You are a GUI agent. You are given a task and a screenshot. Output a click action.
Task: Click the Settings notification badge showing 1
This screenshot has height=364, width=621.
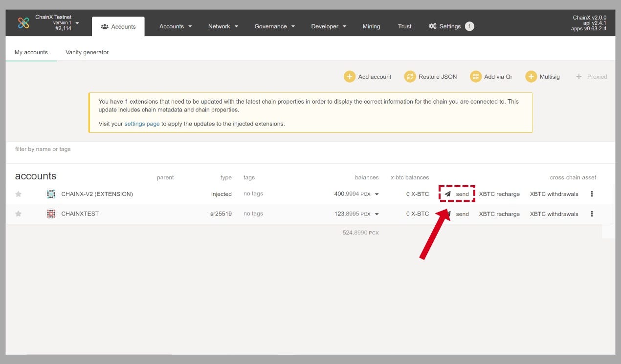tap(469, 26)
